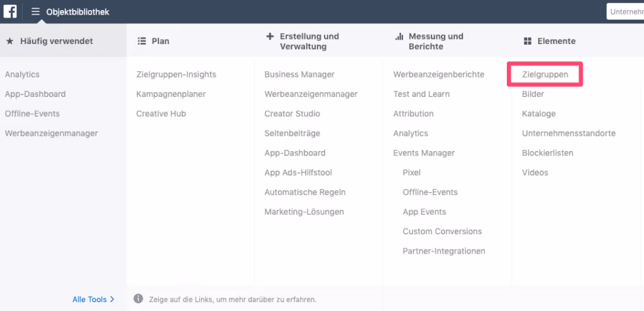The width and height of the screenshot is (644, 311).
Task: Open Offline-Events under Häufig verwendet
Action: click(32, 113)
